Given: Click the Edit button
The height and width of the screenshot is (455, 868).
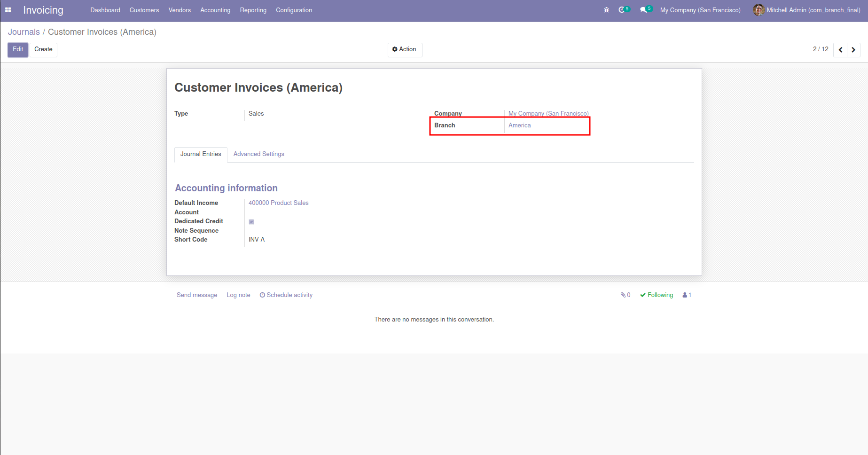Looking at the screenshot, I should click(18, 49).
